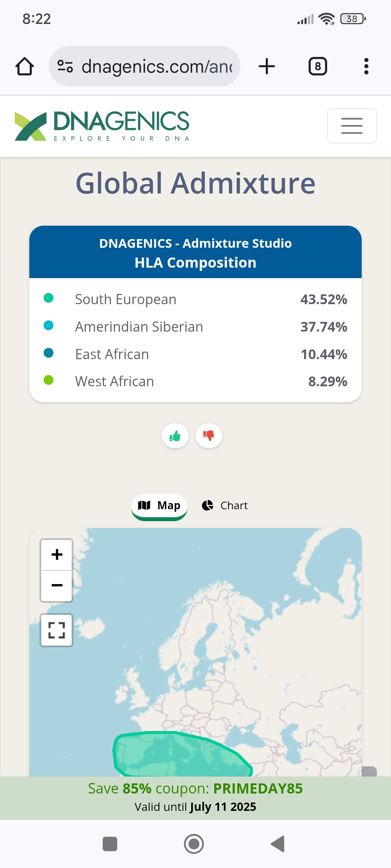Open a new tab with plus icon
391x868 pixels.
[267, 67]
